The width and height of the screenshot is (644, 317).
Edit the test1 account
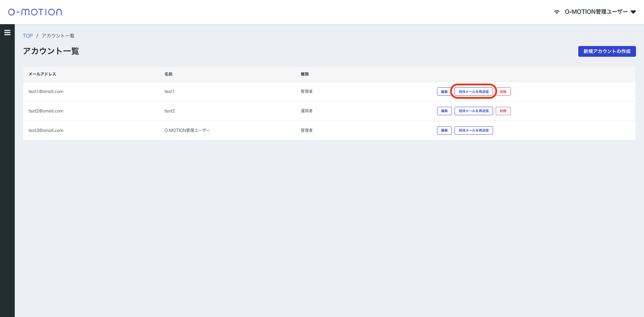point(444,92)
